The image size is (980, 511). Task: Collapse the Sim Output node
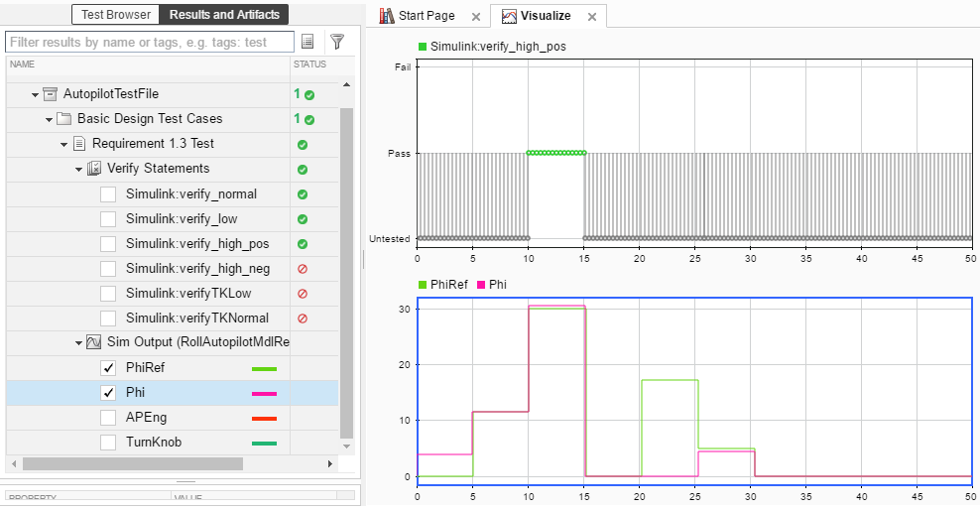tap(78, 343)
